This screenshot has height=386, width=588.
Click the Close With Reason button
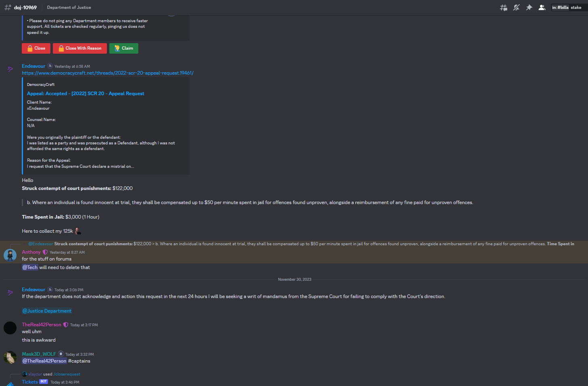pyautogui.click(x=80, y=48)
